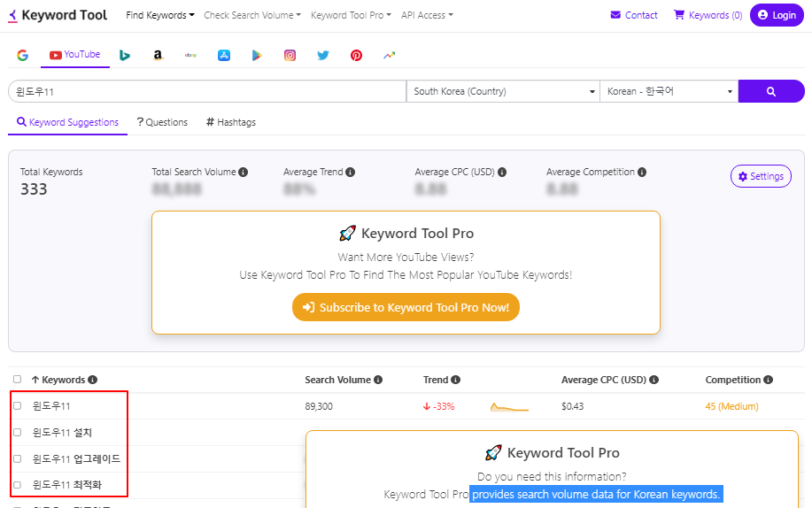Click the 윈도우11 설치 keyword text
The width and height of the screenshot is (812, 508).
[x=62, y=433]
